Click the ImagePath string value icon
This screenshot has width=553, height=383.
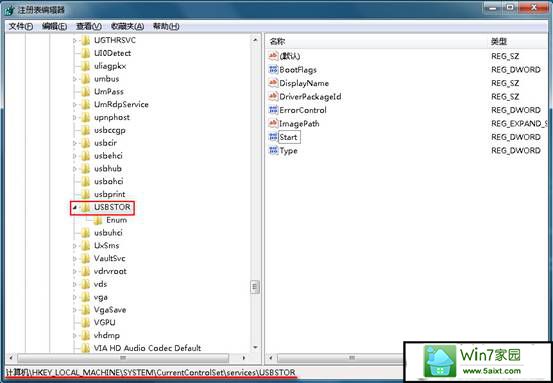click(273, 123)
